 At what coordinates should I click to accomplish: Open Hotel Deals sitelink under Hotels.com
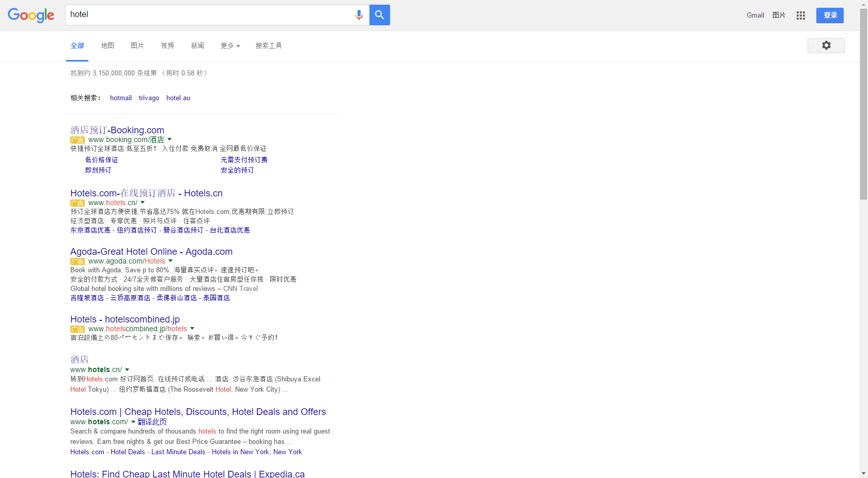pos(128,452)
